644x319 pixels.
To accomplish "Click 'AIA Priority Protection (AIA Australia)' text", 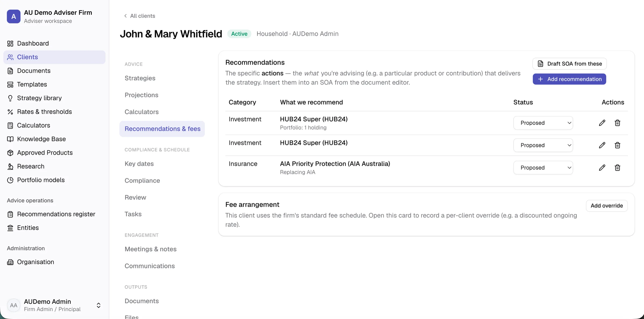I will 335,164.
